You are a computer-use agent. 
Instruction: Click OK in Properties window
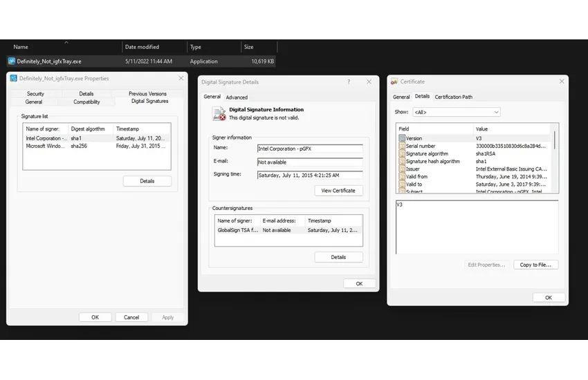pyautogui.click(x=95, y=317)
